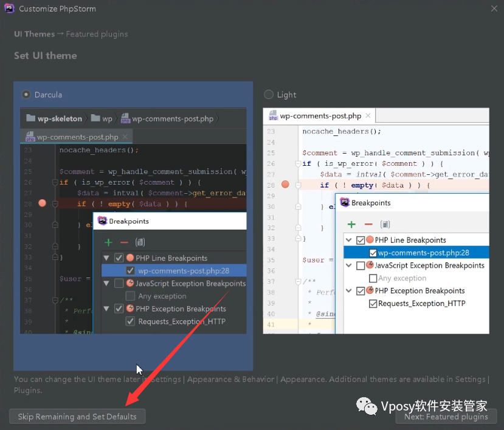Click the Featured plugins breadcrumb step
The width and height of the screenshot is (504, 430).
coord(97,34)
